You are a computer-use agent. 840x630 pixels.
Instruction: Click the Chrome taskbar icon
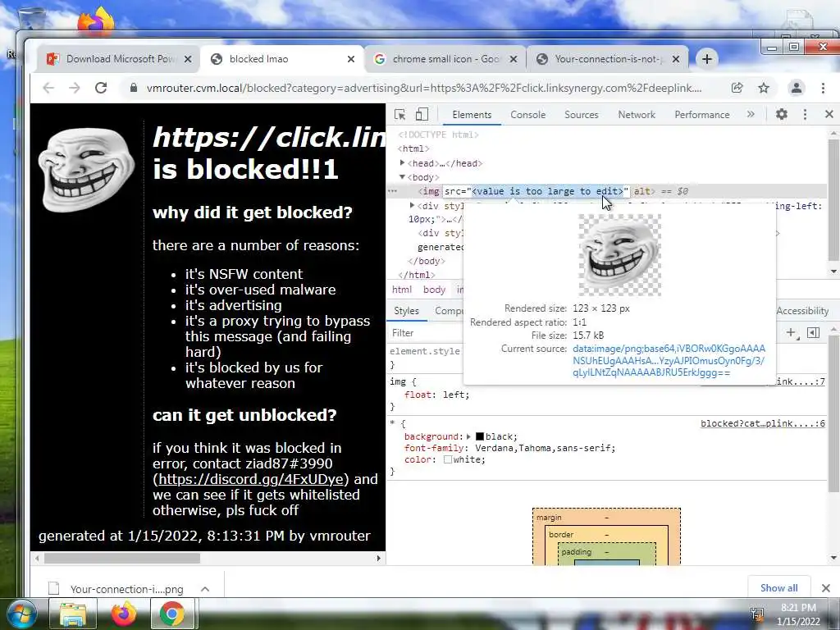(172, 614)
